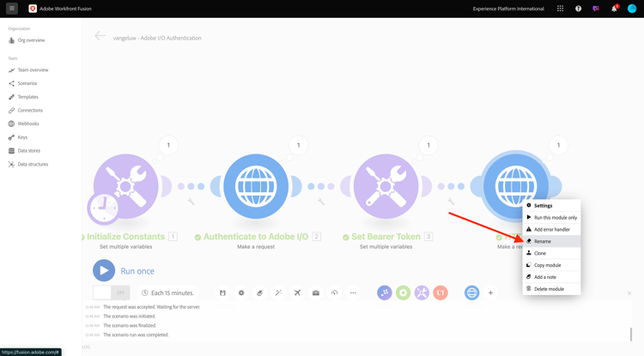Open bubble 1 above Authenticate to Adobe I/O
The width and height of the screenshot is (644, 356).
click(x=298, y=145)
